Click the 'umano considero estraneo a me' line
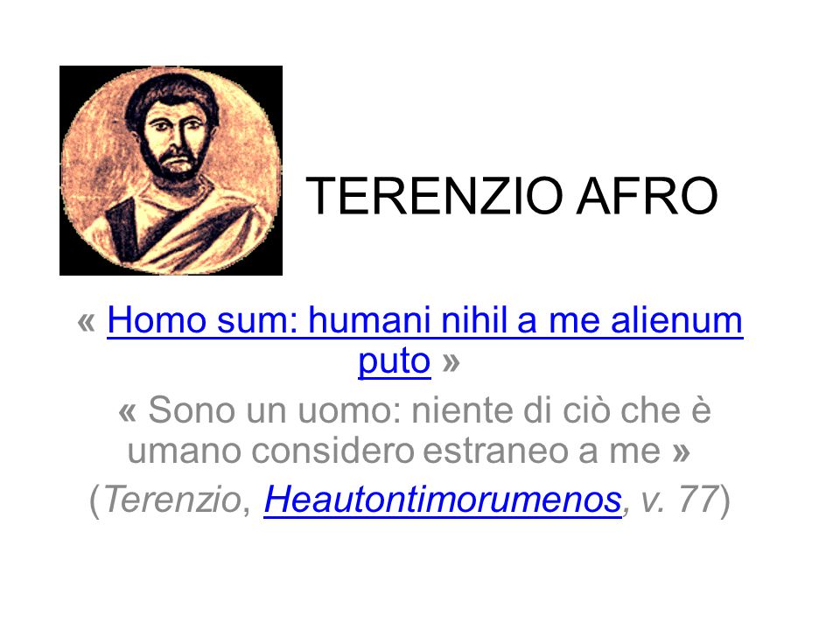The width and height of the screenshot is (840, 630). (x=394, y=451)
